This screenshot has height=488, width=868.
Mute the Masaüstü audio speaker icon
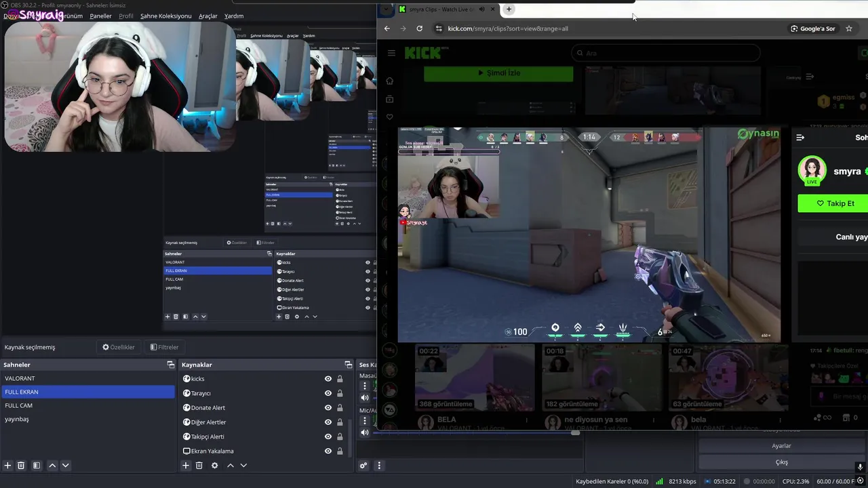click(x=365, y=398)
